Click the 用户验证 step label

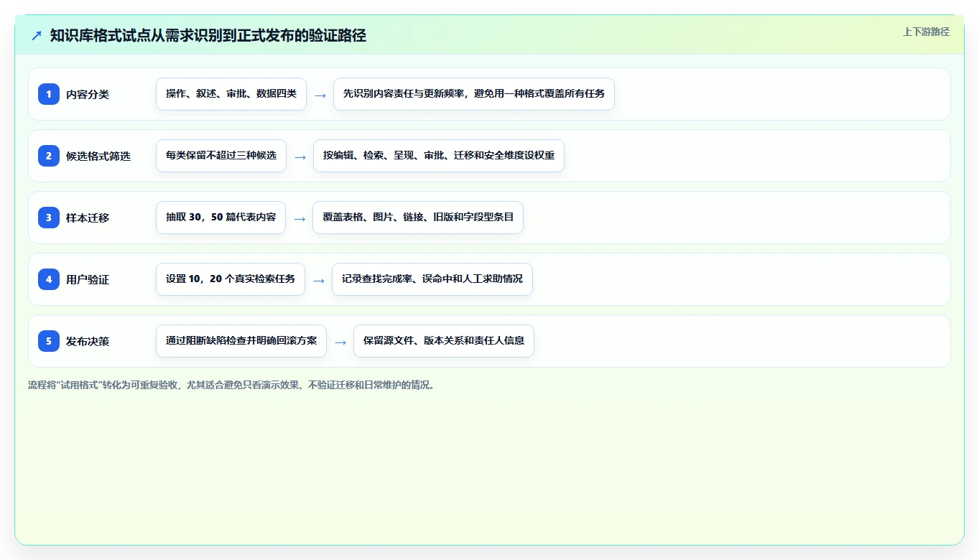pos(88,279)
